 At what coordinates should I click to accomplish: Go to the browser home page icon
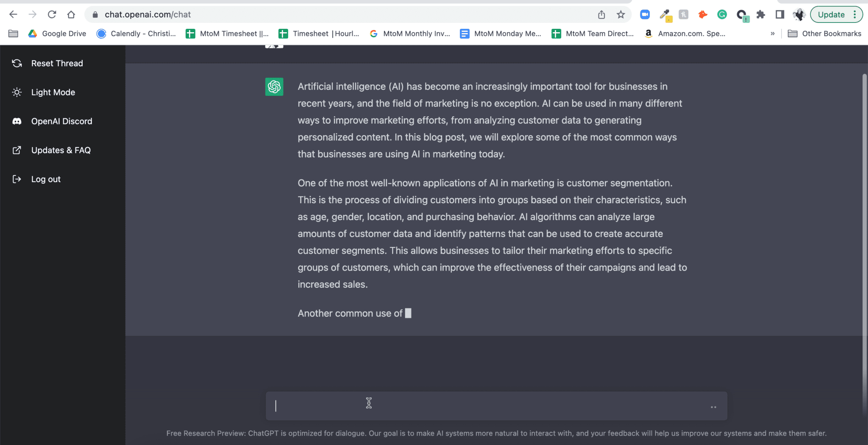[x=71, y=14]
